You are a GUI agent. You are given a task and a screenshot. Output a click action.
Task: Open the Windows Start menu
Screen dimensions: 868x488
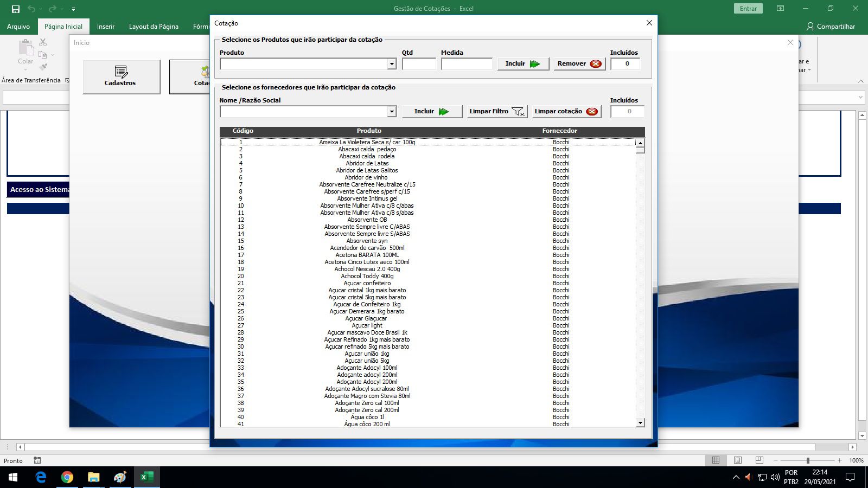(13, 477)
